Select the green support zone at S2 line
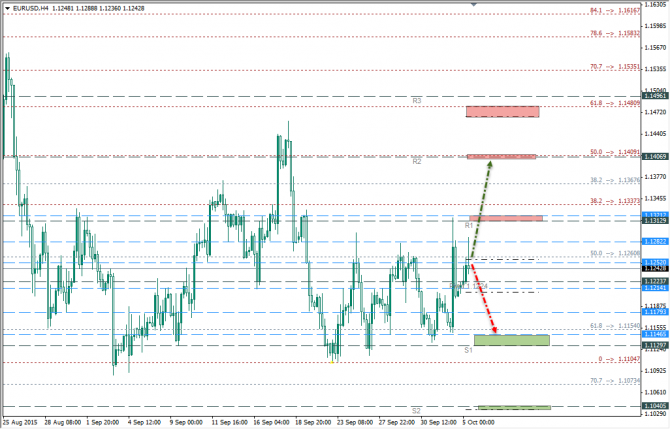 pos(514,408)
